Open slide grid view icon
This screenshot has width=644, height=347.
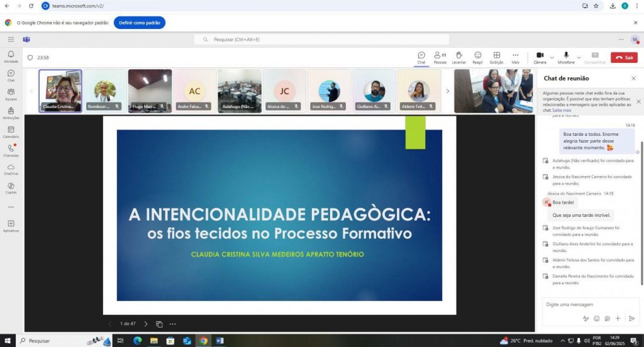click(159, 324)
